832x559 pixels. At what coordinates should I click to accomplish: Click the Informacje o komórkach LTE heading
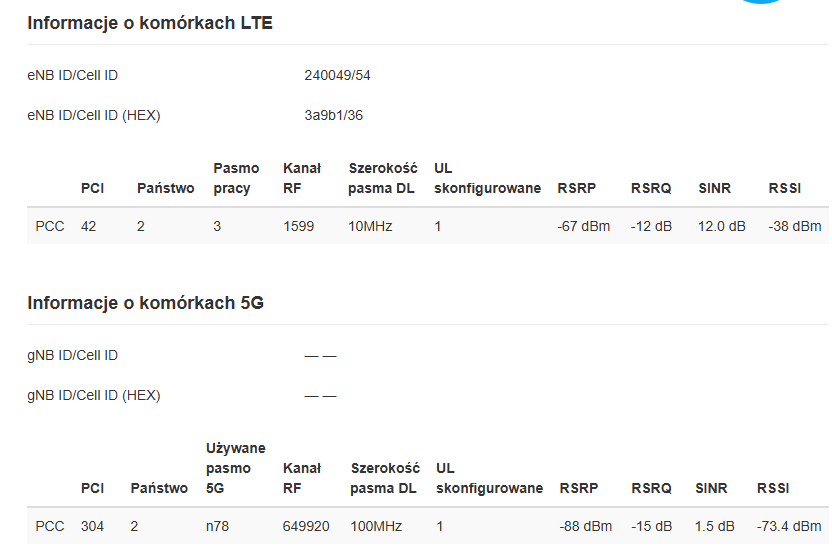pyautogui.click(x=150, y=23)
